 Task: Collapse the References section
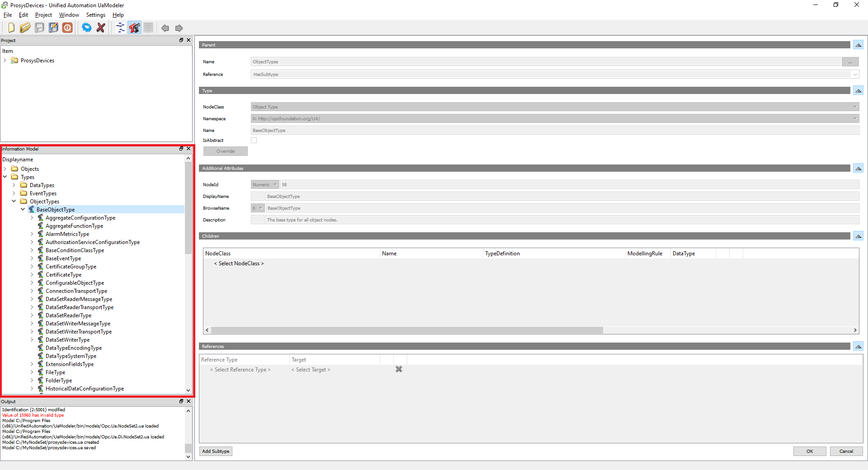(858, 347)
